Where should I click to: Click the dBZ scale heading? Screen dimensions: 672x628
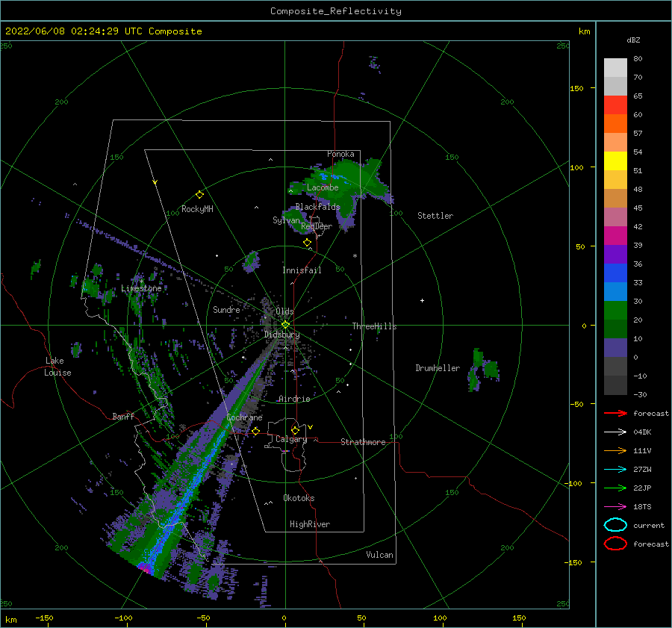click(633, 40)
